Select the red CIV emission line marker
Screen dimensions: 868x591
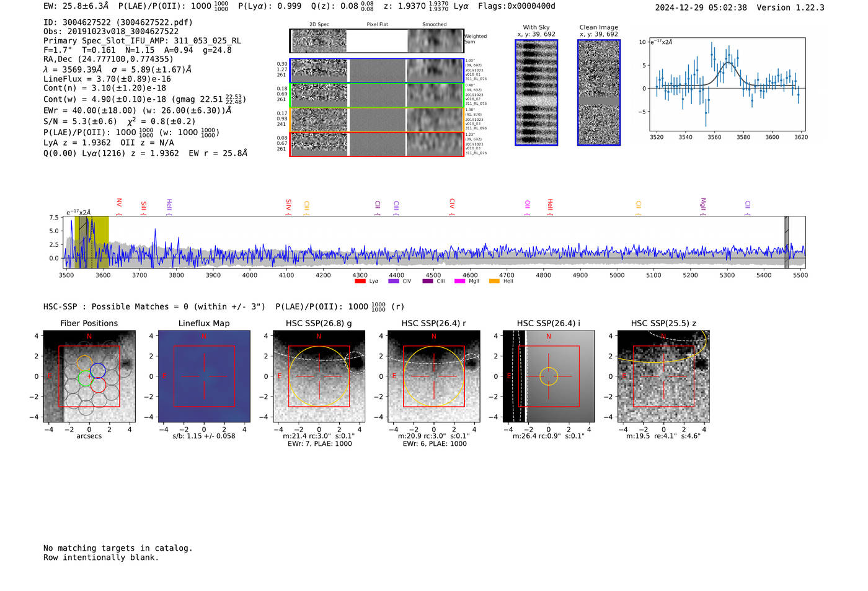coord(452,207)
